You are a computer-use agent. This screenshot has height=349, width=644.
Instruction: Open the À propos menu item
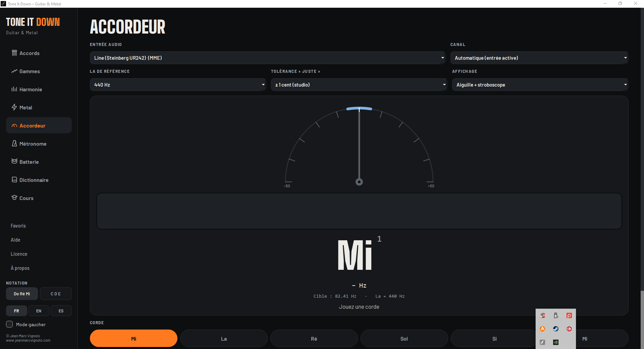(20, 268)
